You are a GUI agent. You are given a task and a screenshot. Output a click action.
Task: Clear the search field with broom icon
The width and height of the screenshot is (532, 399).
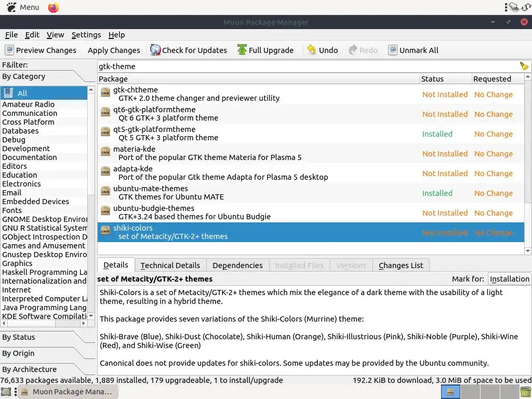[x=524, y=66]
